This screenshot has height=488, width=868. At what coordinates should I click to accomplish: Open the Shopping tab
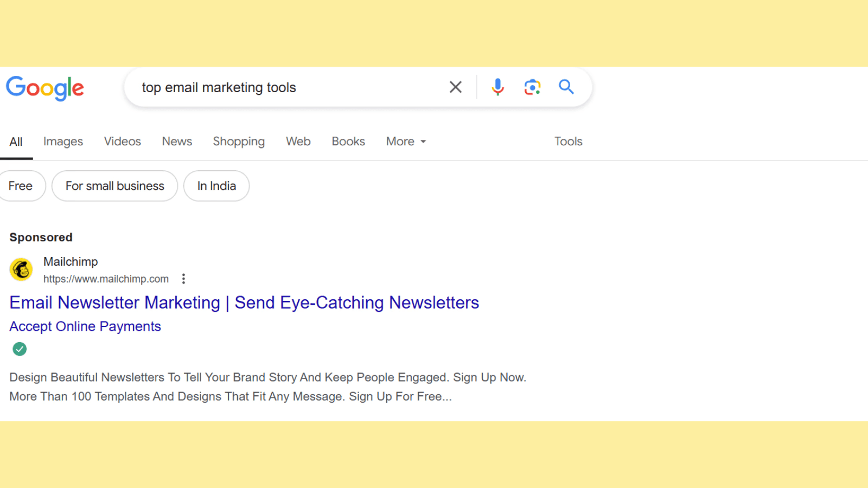point(239,142)
